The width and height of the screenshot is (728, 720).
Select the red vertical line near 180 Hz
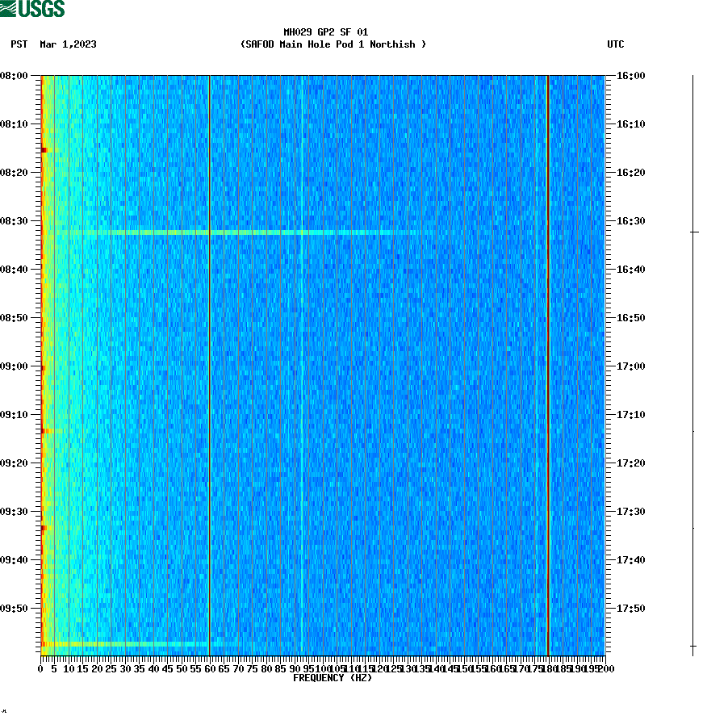(x=549, y=363)
